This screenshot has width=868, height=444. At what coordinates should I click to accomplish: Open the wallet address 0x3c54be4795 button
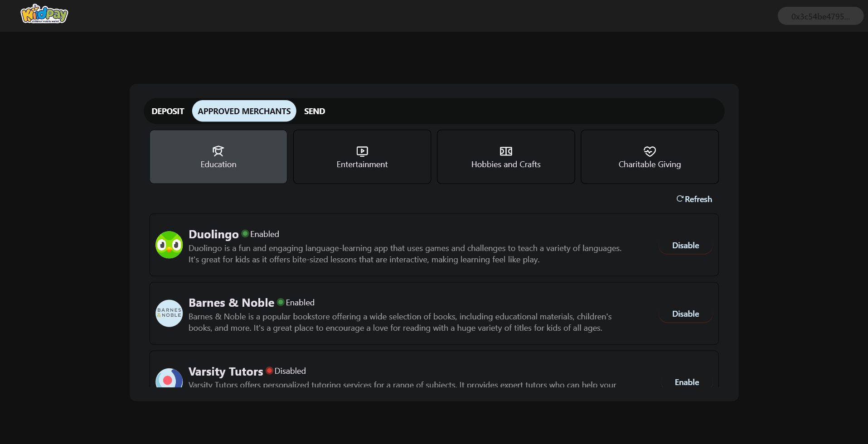820,16
